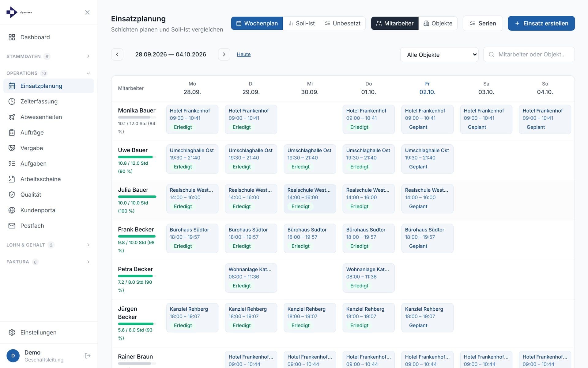Switch to the Unbesetzt tab

342,23
